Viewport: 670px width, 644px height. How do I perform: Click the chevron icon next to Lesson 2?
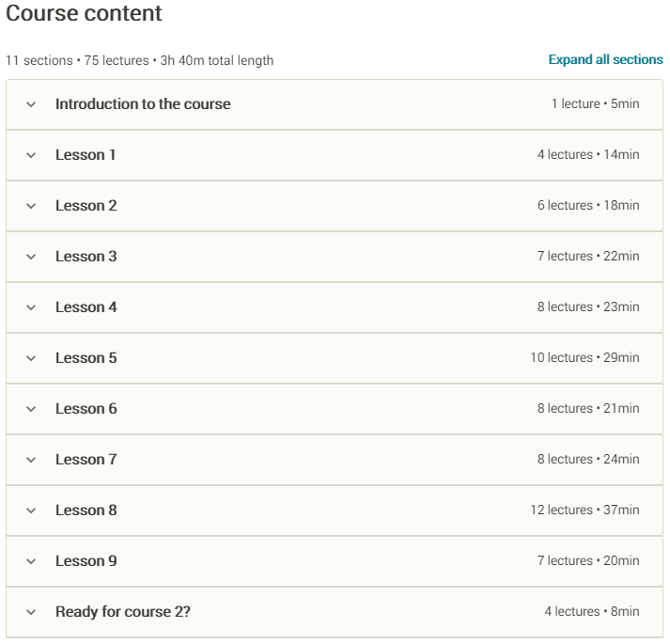point(31,206)
